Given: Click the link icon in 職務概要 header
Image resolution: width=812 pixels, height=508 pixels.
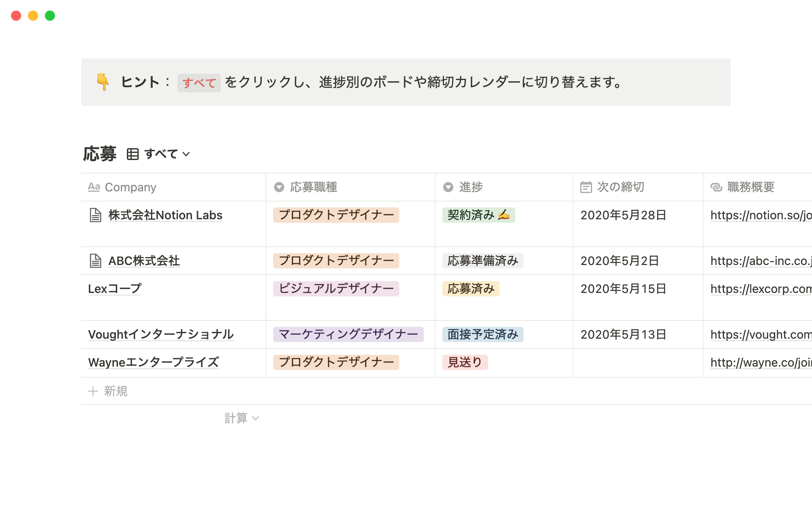Looking at the screenshot, I should [716, 187].
